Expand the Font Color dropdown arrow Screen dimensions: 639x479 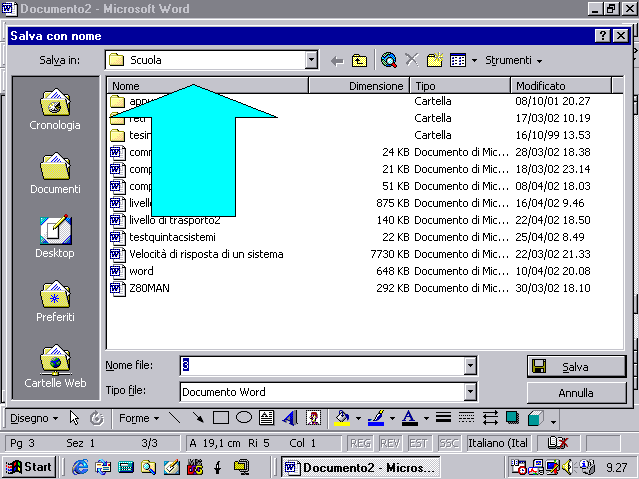[426, 419]
